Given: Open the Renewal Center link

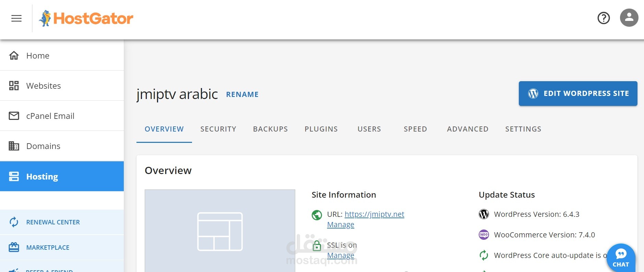Looking at the screenshot, I should point(62,222).
